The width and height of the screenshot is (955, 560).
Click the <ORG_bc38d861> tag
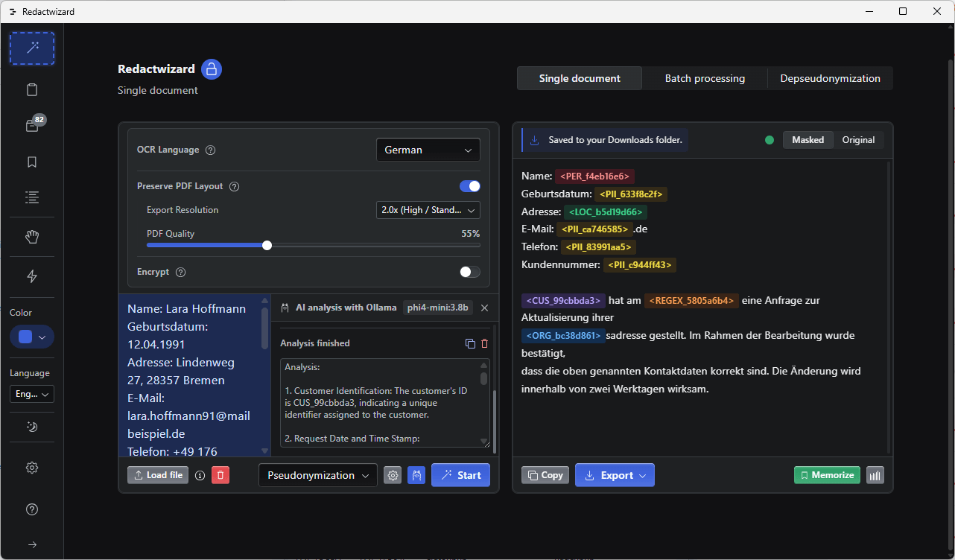563,336
